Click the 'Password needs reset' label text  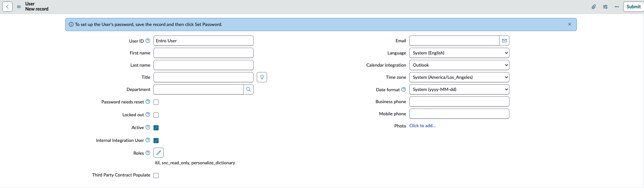click(123, 102)
